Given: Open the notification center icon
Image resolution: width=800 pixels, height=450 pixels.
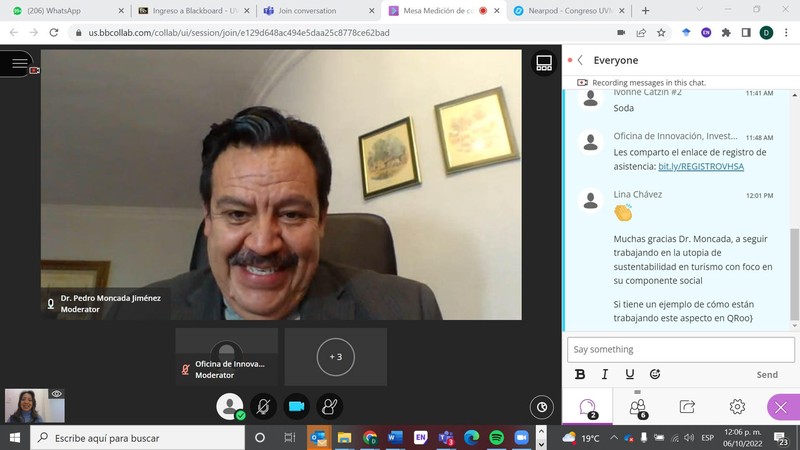Looking at the screenshot, I should coord(780,438).
